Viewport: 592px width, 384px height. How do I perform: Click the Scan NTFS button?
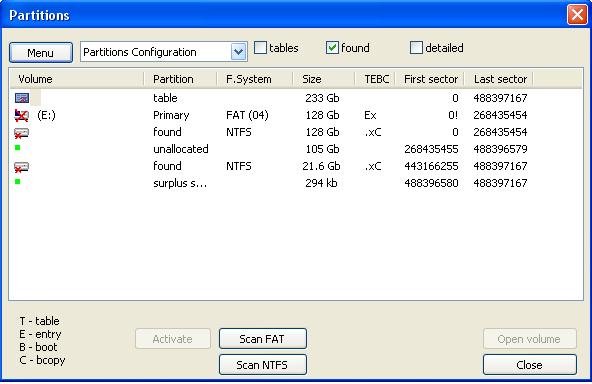pos(262,364)
